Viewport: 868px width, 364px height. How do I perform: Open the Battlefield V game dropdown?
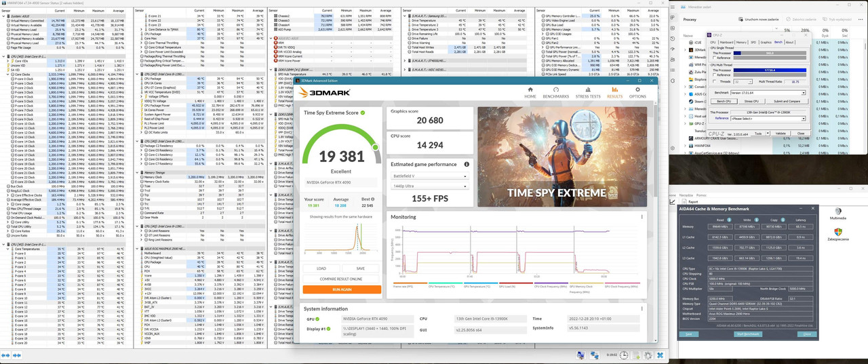[x=429, y=176]
